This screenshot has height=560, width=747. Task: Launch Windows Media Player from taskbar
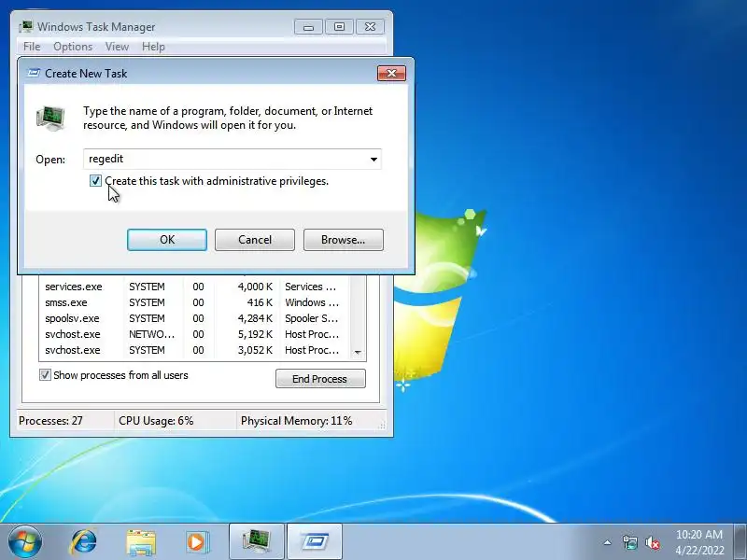tap(197, 542)
